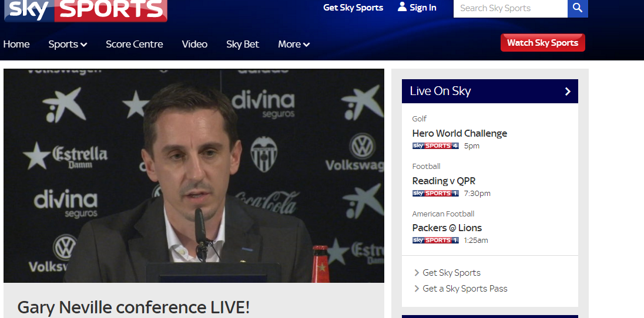
Task: Click chevron icon before Get a Sky Sports Pass
Action: [417, 289]
